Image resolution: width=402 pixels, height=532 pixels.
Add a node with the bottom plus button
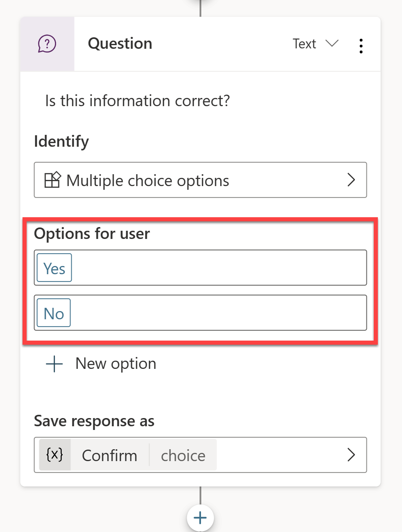[x=200, y=518]
